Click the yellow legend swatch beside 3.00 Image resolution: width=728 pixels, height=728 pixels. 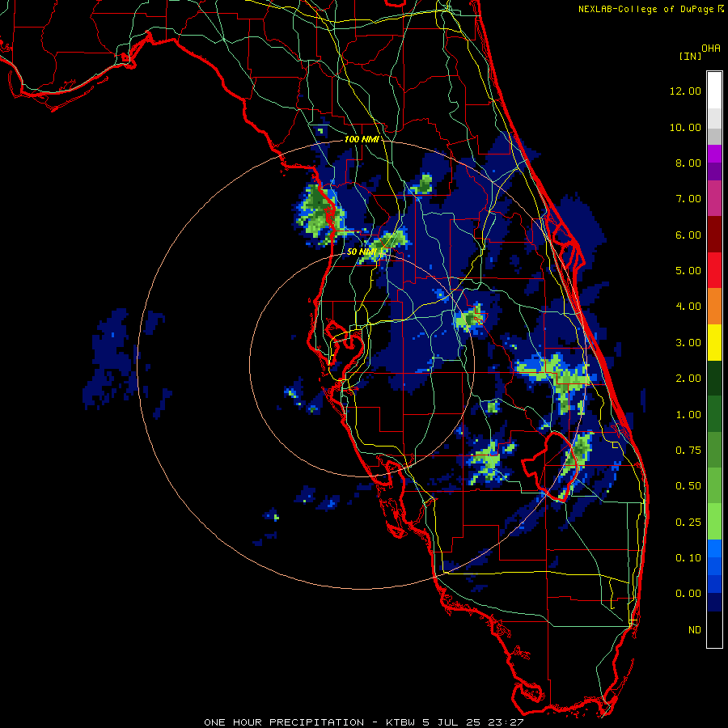tap(714, 343)
